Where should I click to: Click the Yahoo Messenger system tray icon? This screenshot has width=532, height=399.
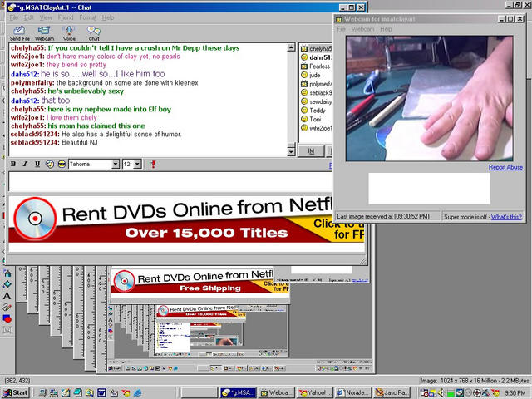495,393
